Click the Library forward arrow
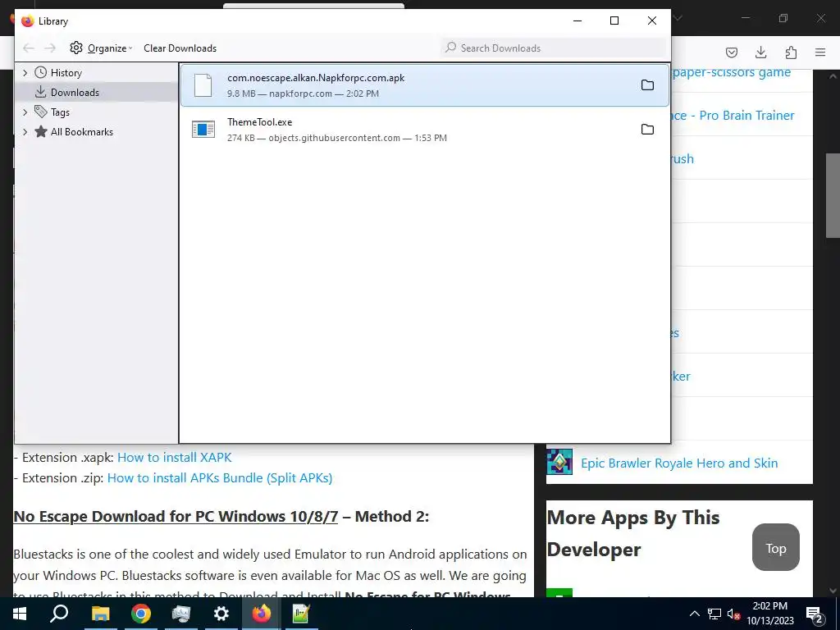Image resolution: width=840 pixels, height=630 pixels. (50, 48)
